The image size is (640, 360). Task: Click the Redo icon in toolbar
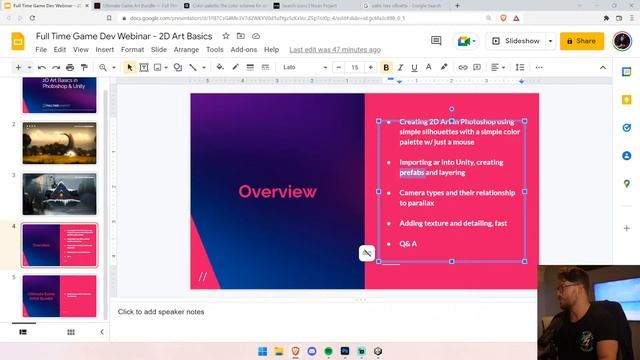[56, 67]
